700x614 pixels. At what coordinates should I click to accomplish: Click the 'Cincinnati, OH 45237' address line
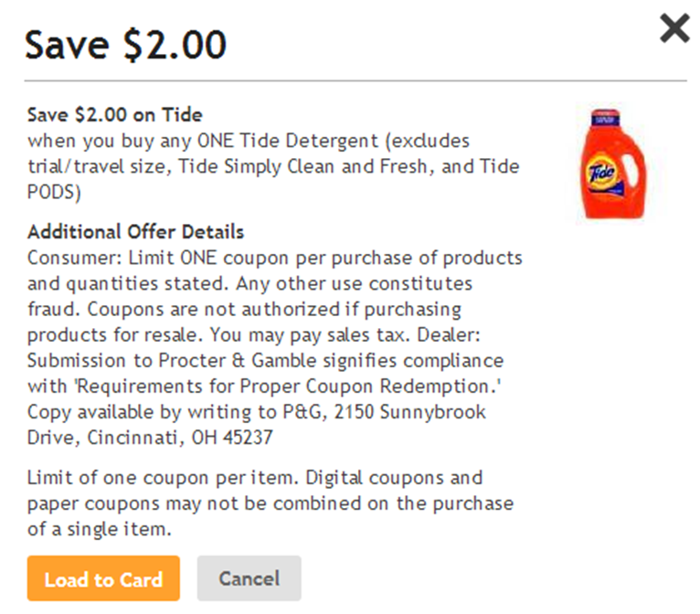[179, 438]
